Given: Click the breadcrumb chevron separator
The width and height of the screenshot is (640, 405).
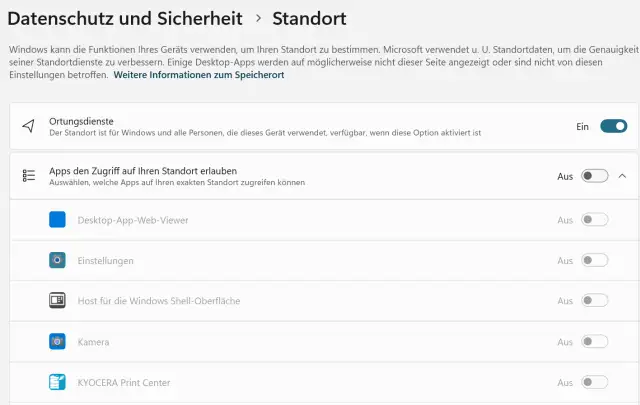Looking at the screenshot, I should tap(257, 18).
